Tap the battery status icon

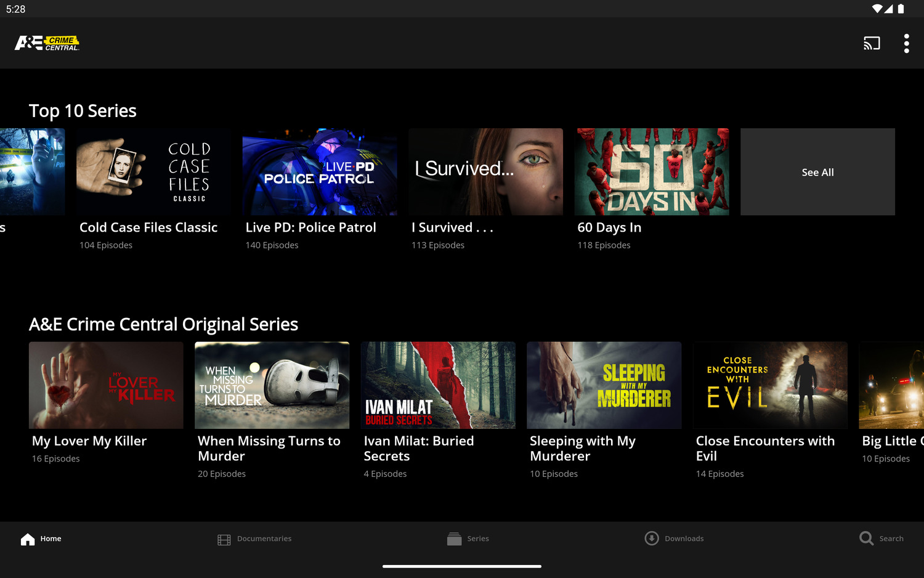pos(901,9)
